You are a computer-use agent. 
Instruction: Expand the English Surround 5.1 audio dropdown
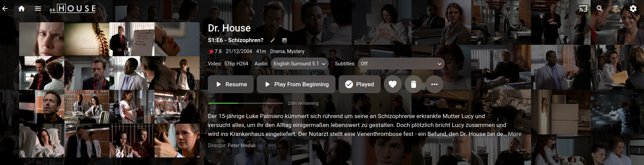coord(300,64)
